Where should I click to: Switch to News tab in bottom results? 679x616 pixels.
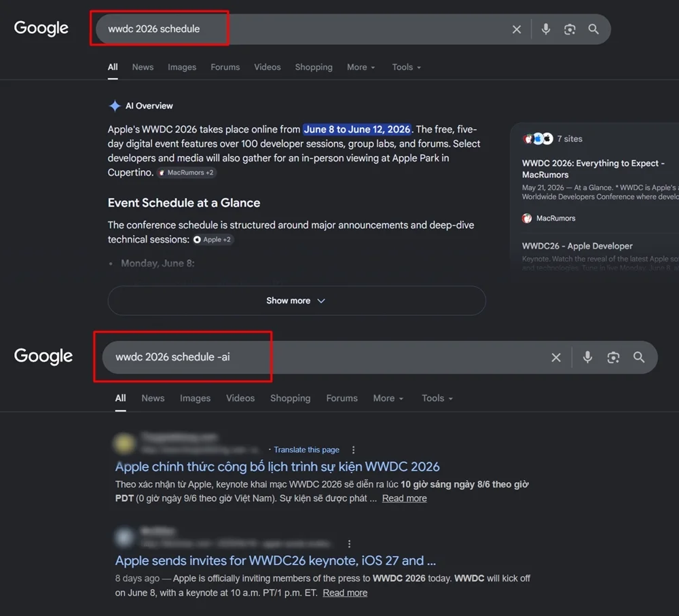(153, 398)
